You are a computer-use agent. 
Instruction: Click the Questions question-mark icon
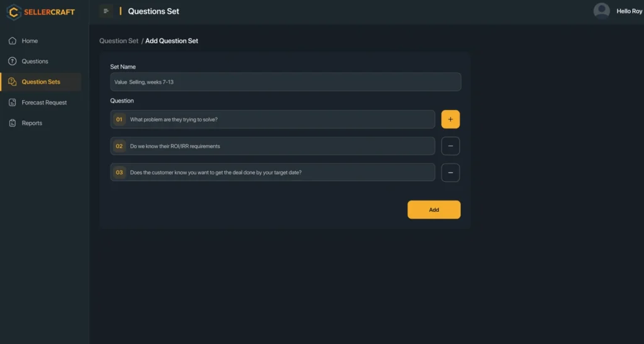point(13,61)
